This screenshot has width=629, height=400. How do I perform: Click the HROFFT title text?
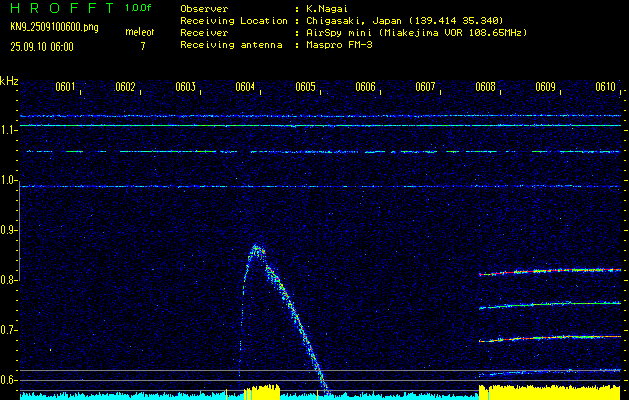point(62,8)
